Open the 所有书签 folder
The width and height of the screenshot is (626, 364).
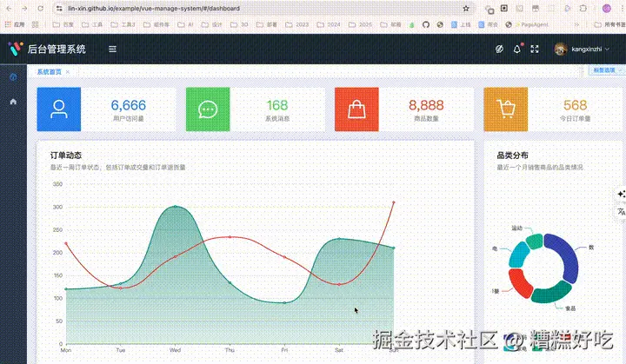[610, 24]
